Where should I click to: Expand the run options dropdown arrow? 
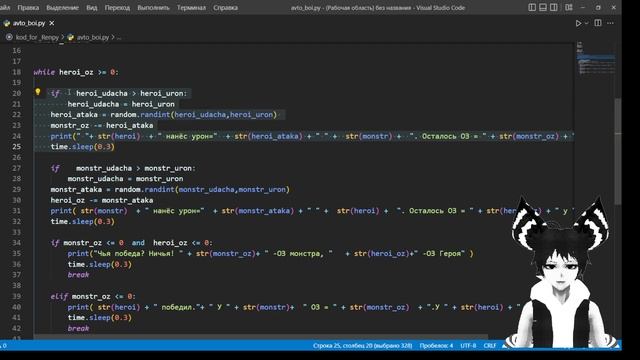coord(587,23)
